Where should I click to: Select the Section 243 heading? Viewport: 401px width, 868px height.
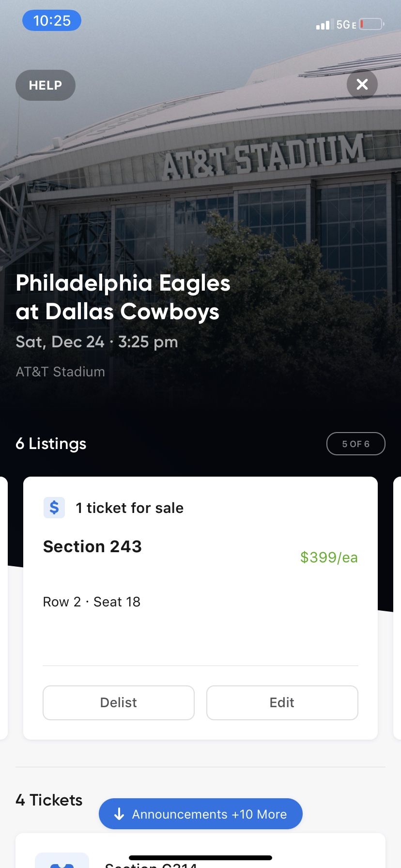point(93,546)
